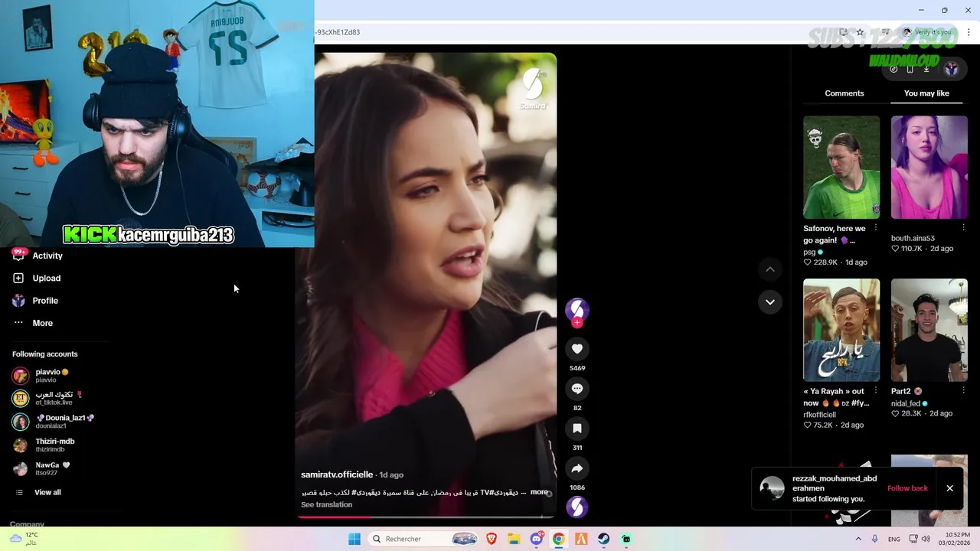Open samiratv.officielle profile name
Screen dimensions: 980x551
pyautogui.click(x=337, y=474)
